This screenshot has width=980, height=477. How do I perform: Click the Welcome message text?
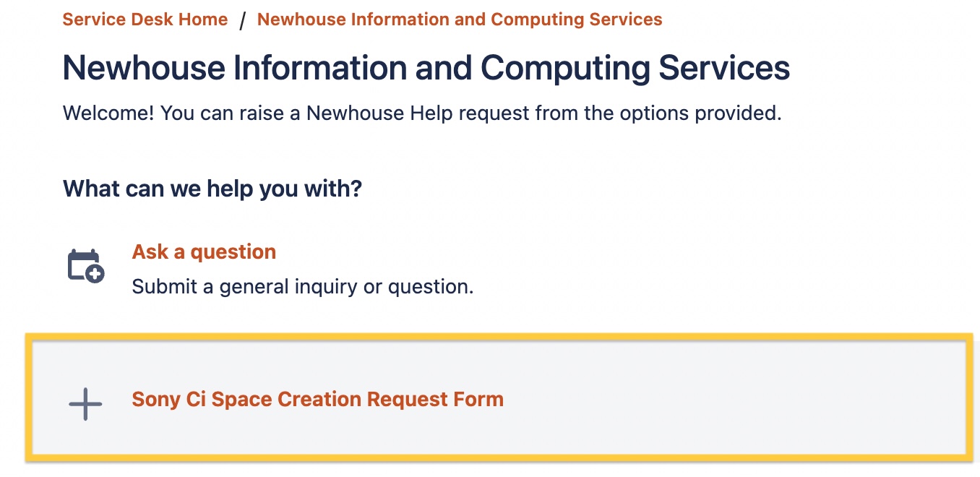(422, 113)
